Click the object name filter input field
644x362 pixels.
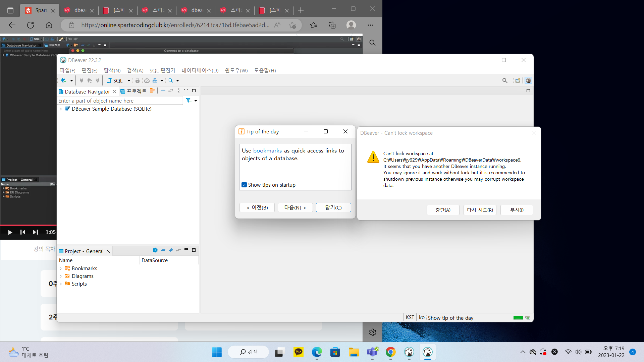pos(120,101)
